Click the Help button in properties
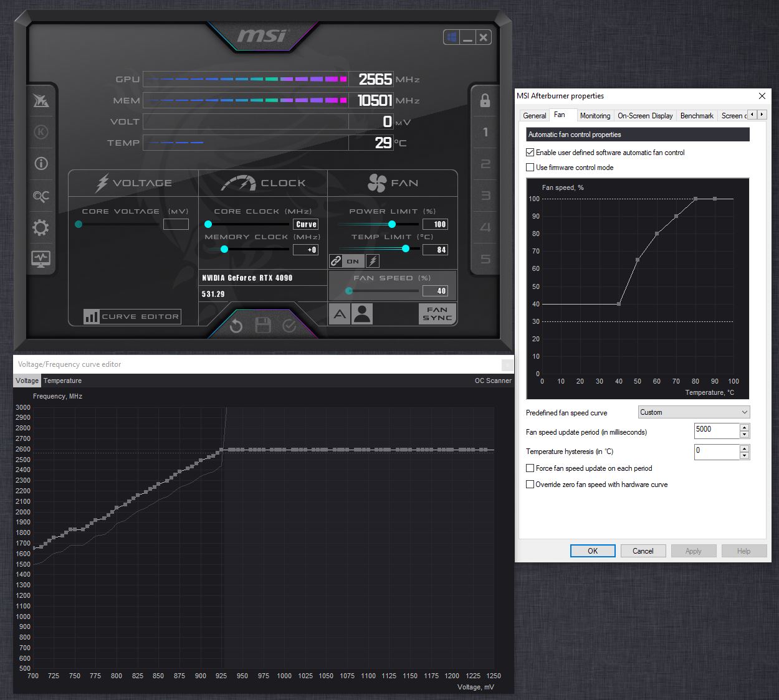 point(744,551)
